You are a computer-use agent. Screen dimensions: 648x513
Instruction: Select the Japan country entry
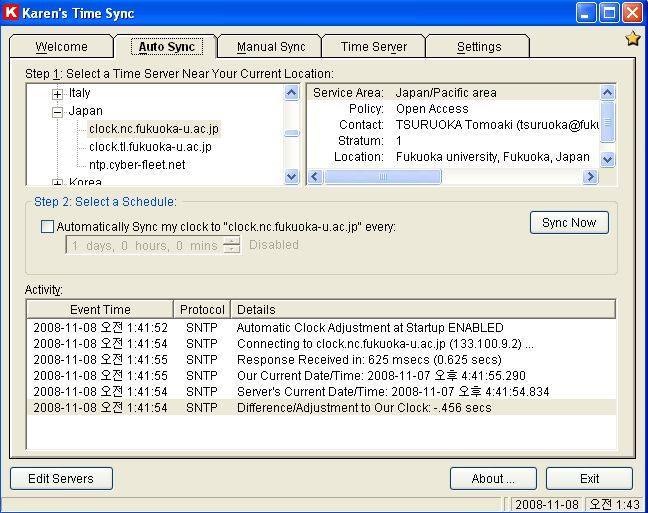click(x=86, y=111)
